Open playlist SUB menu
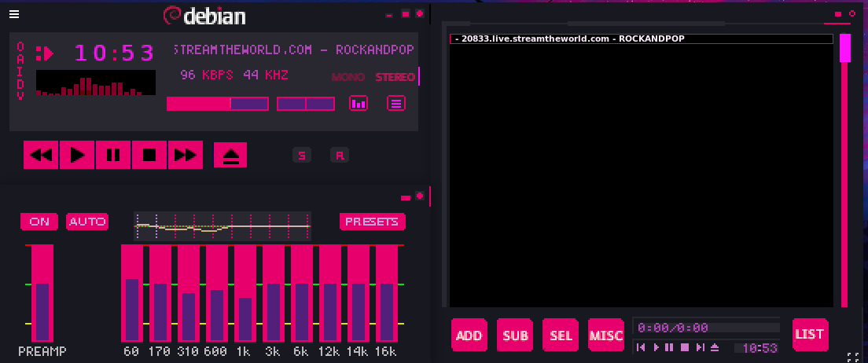Screen dimensions: 868x363 click(515, 335)
